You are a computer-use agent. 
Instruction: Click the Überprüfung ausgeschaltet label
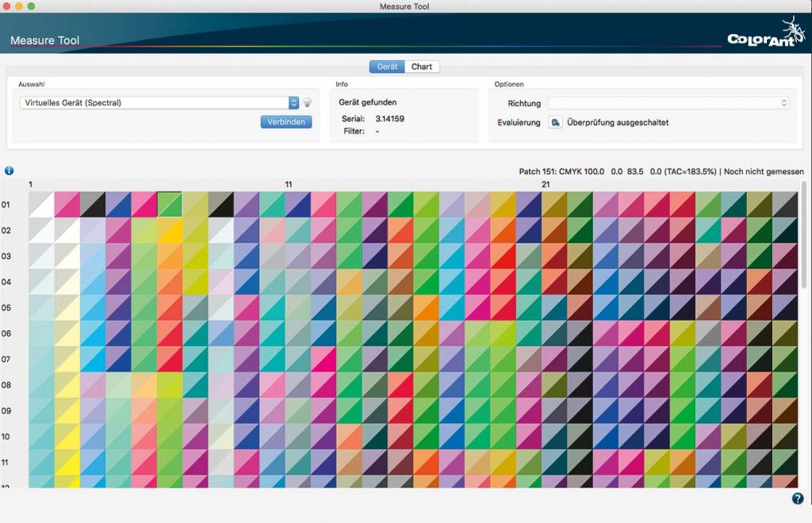click(x=618, y=123)
